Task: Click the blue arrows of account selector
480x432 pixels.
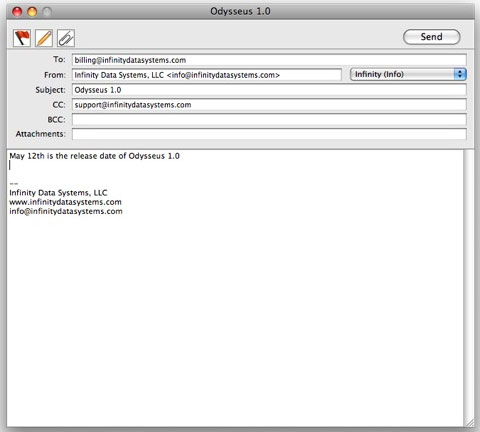Action: point(460,74)
